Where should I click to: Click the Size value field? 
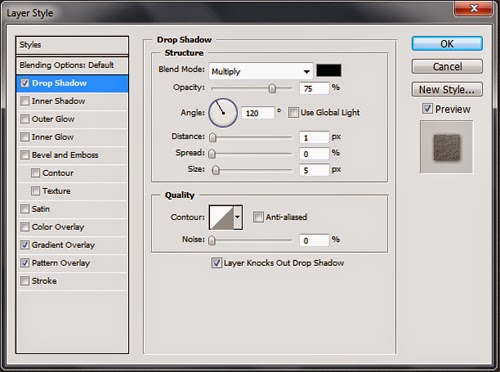click(314, 170)
